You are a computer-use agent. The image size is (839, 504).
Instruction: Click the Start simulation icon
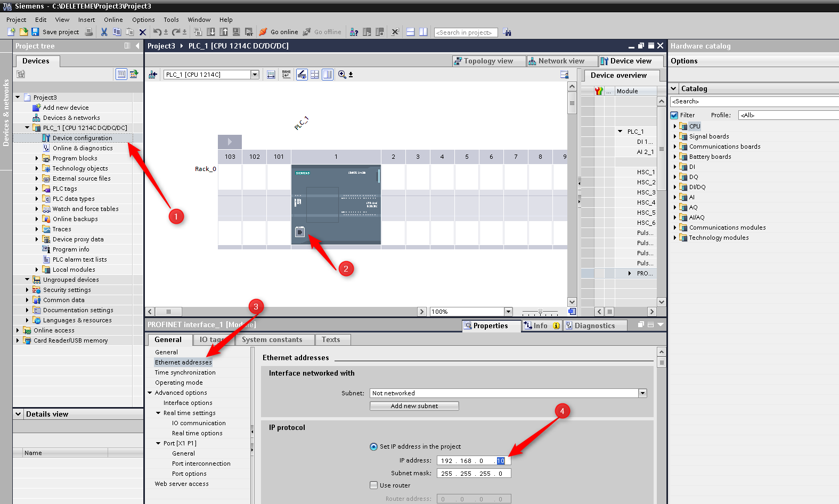(236, 32)
